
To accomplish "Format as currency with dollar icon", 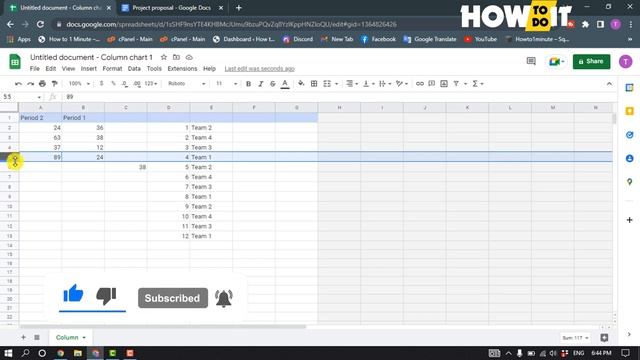I will pos(101,84).
